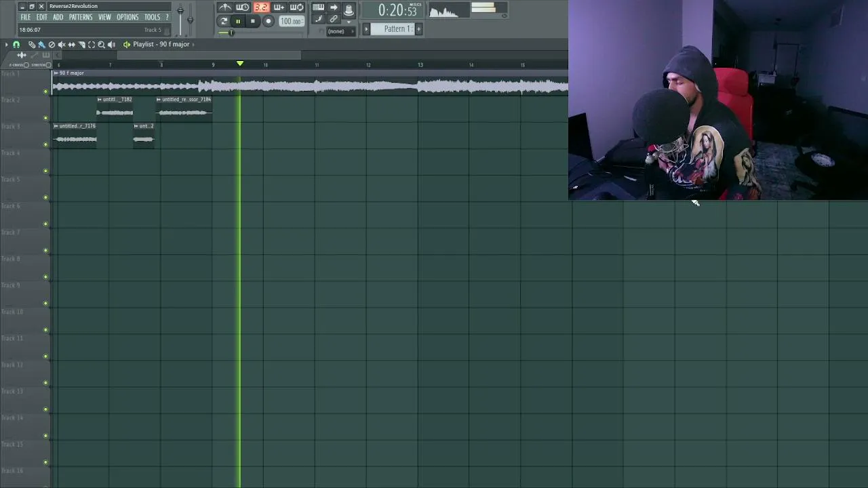868x488 pixels.
Task: Select the Slip tool in playlist toolbar
Action: [x=72, y=45]
